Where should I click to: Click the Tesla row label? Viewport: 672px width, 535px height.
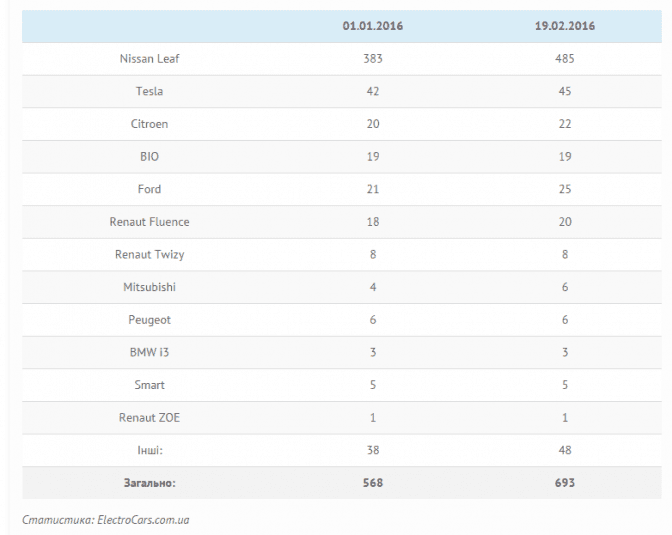tap(149, 91)
